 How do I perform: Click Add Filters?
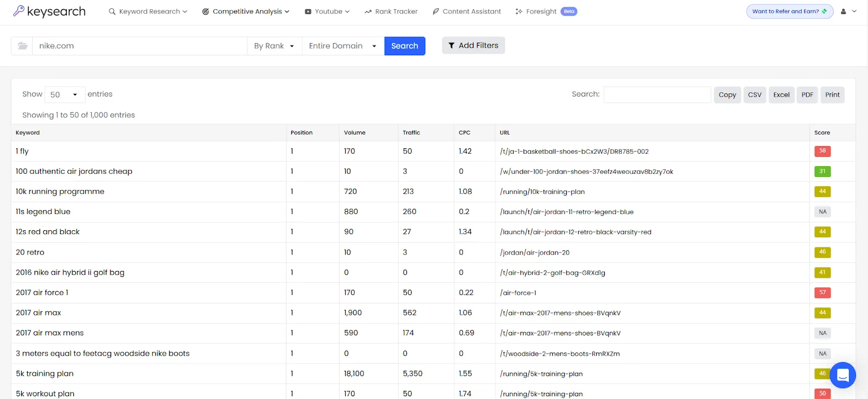[474, 46]
